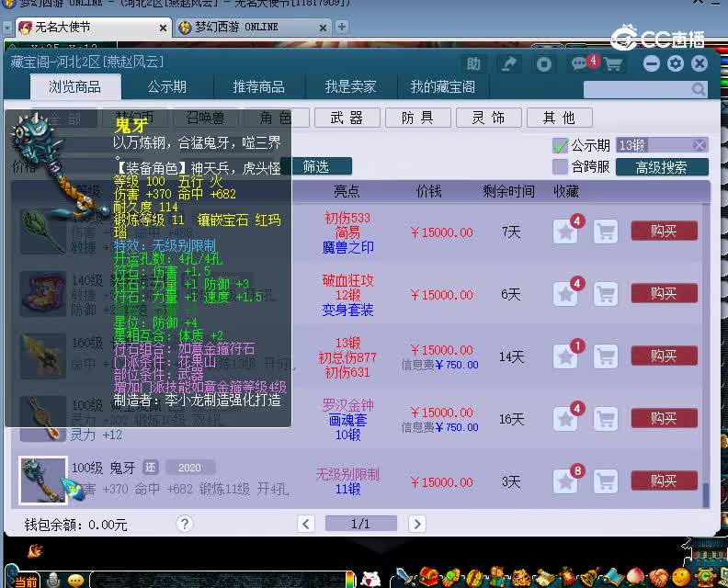Image resolution: width=728 pixels, height=588 pixels.
Task: Buy the 13锻 初总伤877 item
Action: [x=664, y=356]
